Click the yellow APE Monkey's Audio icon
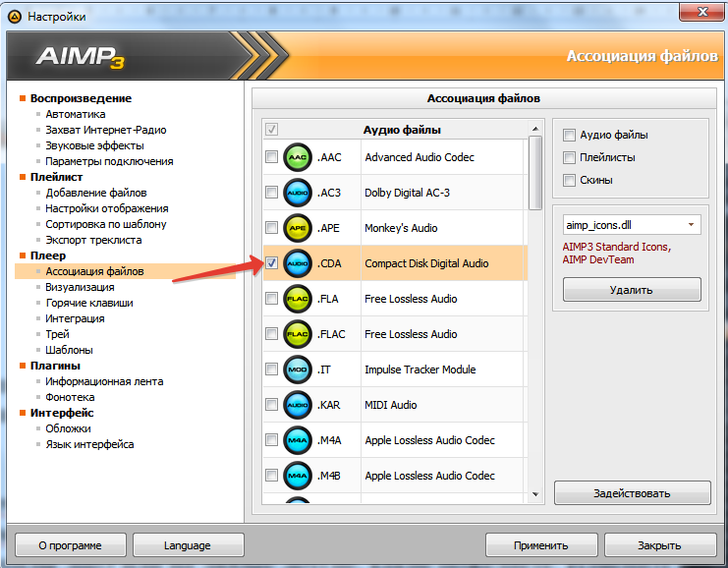The image size is (728, 568). [x=297, y=228]
